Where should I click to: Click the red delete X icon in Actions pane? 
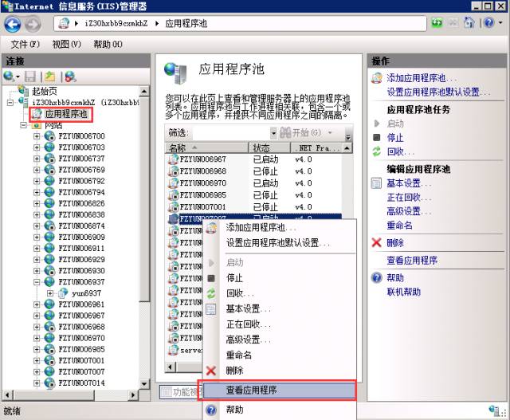coord(377,242)
